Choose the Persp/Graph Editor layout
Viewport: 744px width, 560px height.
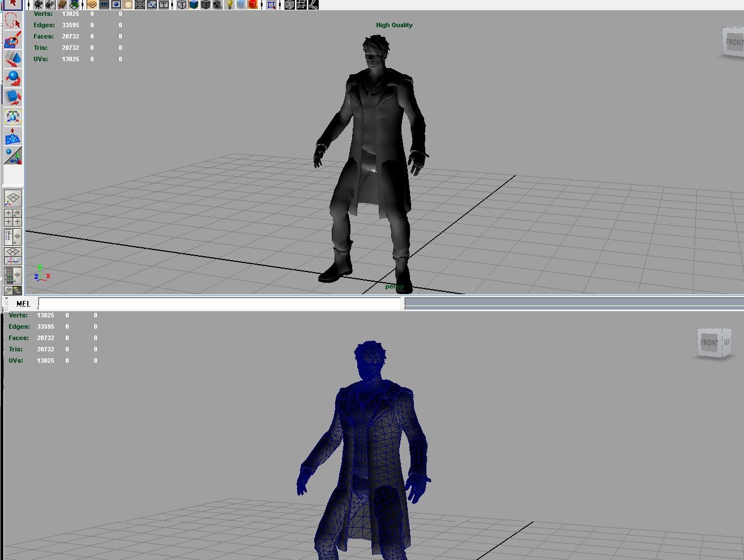click(12, 256)
